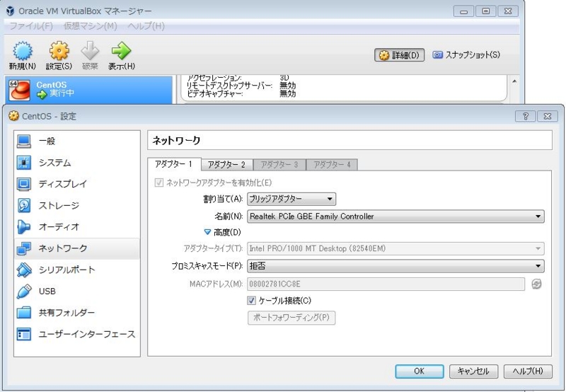This screenshot has width=566, height=392.
Task: Open the 割り当て(A) attachment dropdown
Action: click(x=291, y=200)
